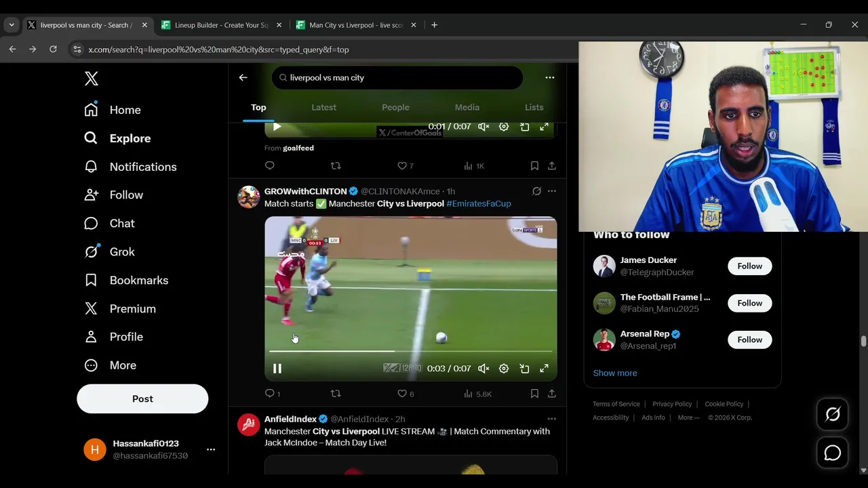Like the post with 6 likes

pos(406,394)
